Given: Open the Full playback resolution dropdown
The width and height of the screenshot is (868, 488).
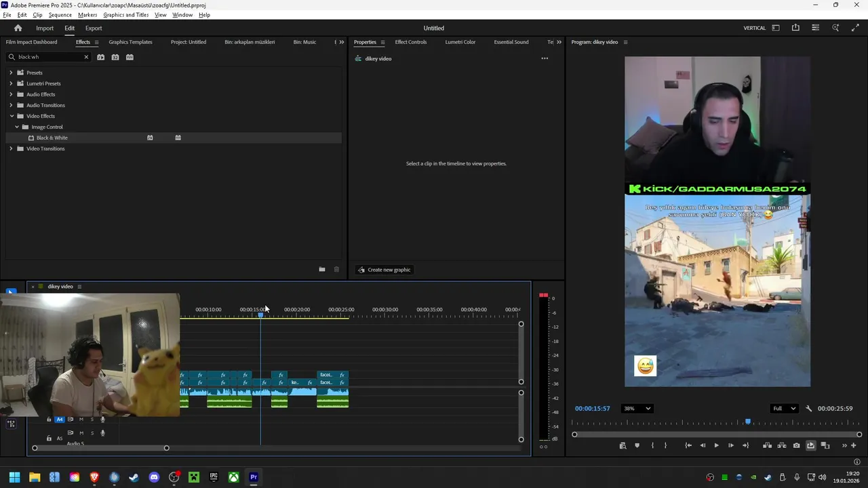Looking at the screenshot, I should [785, 409].
